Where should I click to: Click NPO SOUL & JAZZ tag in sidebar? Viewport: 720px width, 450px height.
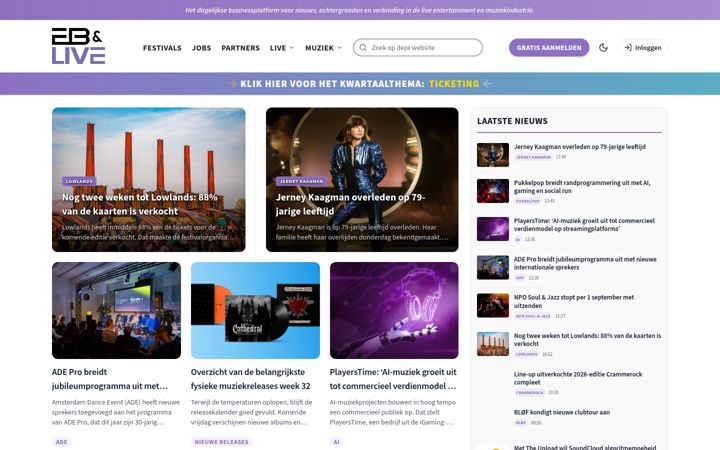click(533, 316)
